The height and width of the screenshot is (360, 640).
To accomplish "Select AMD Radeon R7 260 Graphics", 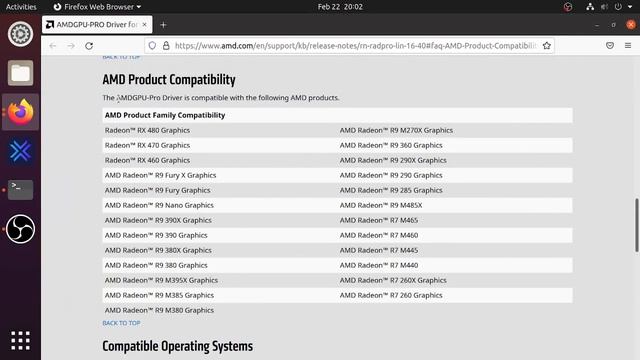I will (x=391, y=296).
